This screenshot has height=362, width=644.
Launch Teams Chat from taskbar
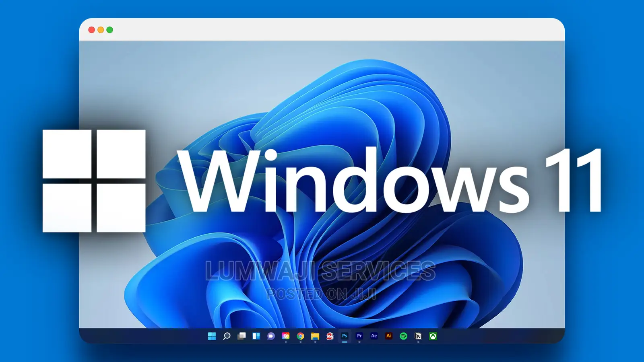271,336
